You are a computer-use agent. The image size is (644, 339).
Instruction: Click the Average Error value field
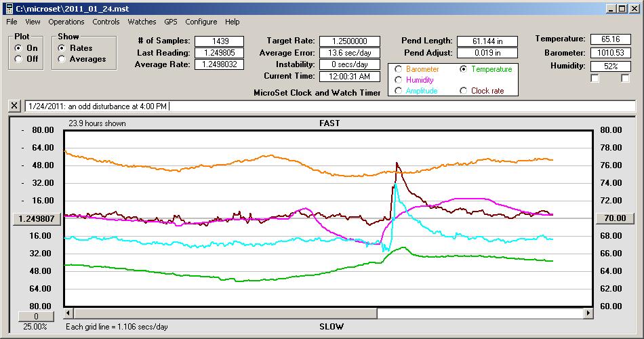click(x=350, y=53)
